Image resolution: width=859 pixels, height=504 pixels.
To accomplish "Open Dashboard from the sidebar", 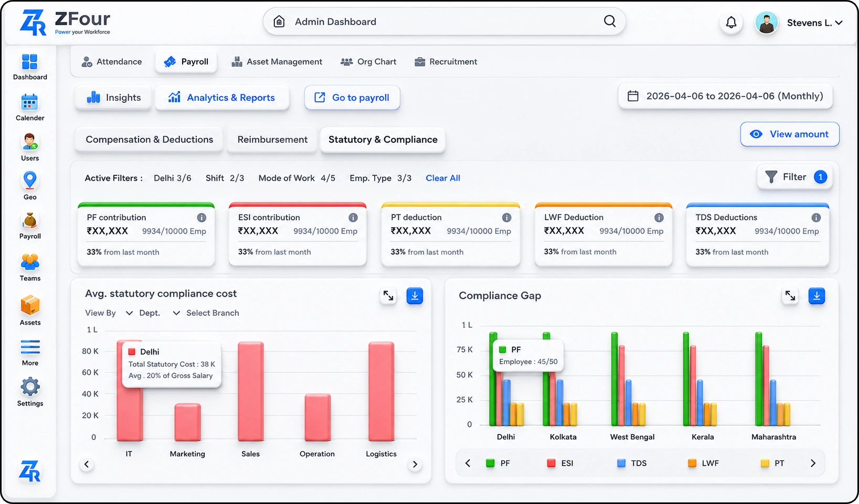I will (30, 67).
